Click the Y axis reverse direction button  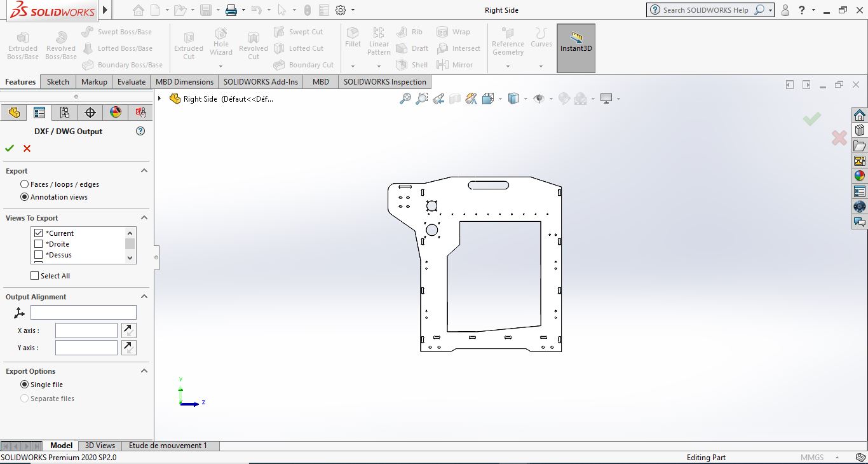click(x=128, y=348)
